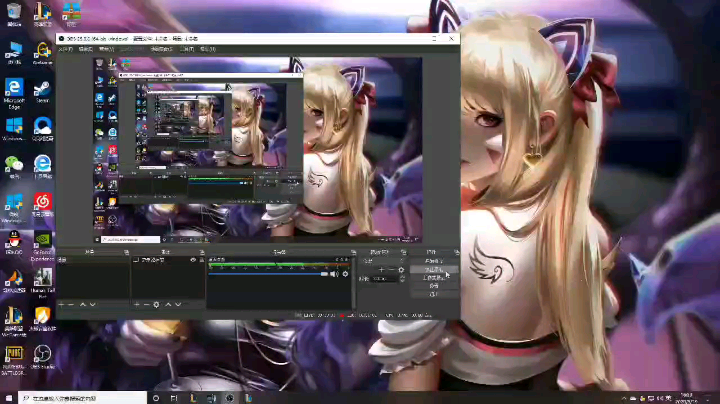The image size is (720, 404).
Task: Click Stop Recording button in Controls
Action: point(434,269)
